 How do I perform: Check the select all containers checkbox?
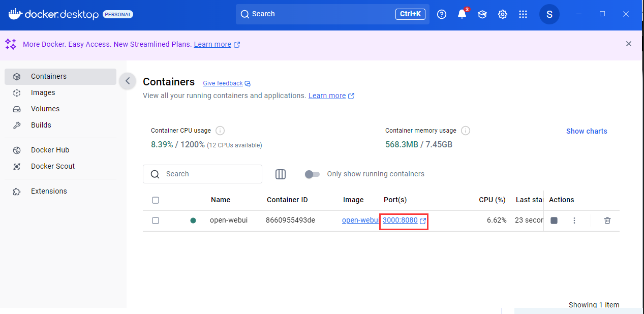(156, 200)
